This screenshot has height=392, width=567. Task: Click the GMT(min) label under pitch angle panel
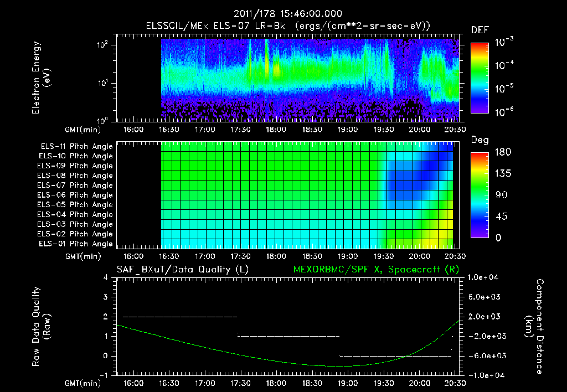[83, 257]
